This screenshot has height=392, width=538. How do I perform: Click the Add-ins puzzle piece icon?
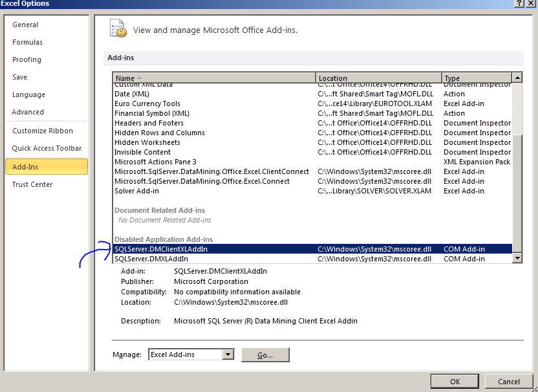[x=118, y=28]
